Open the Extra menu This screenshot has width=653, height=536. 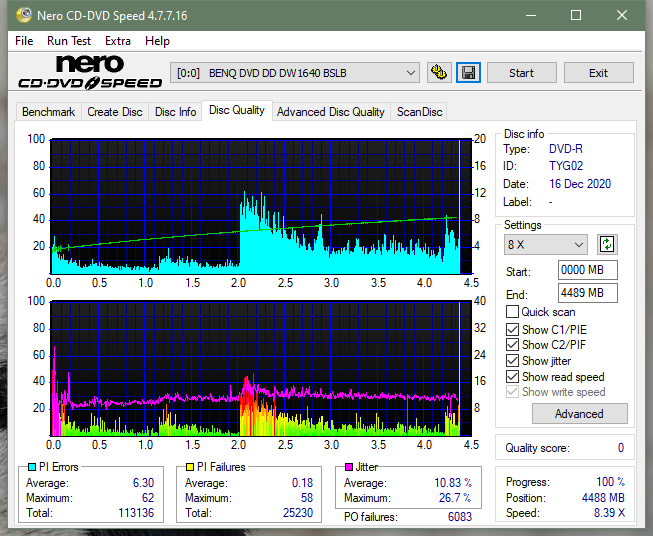pos(118,41)
